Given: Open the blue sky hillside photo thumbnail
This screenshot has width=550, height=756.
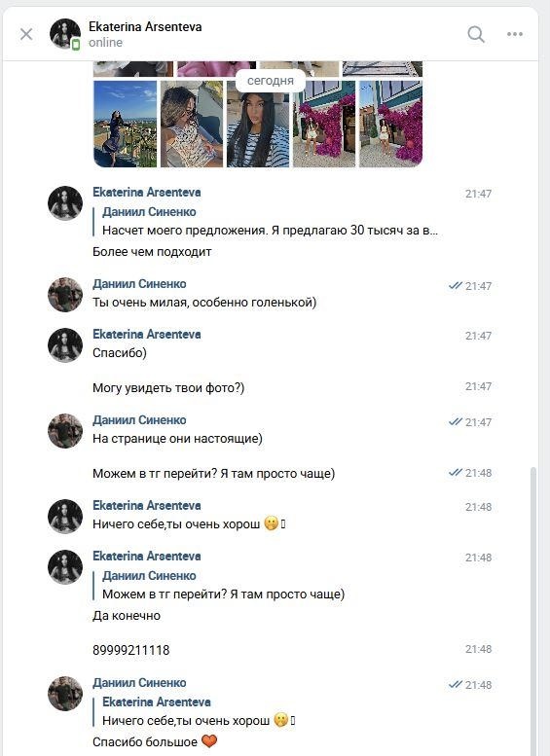Looking at the screenshot, I should tap(125, 124).
